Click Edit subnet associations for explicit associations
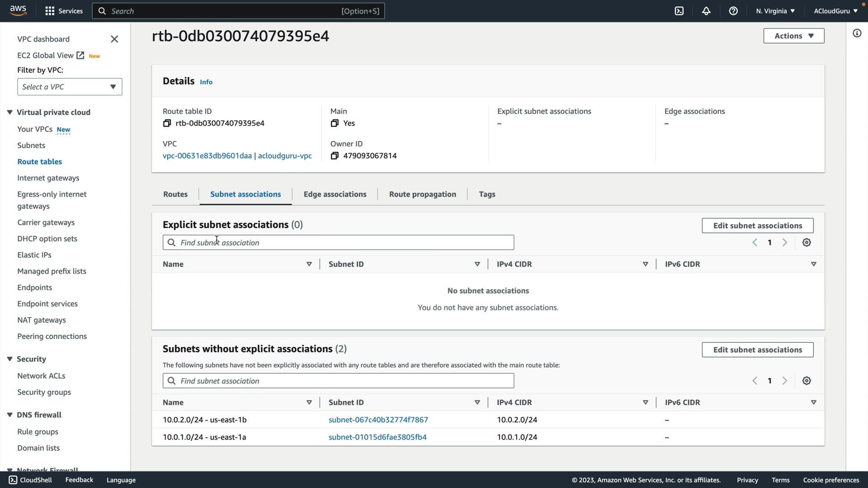 [x=757, y=225]
